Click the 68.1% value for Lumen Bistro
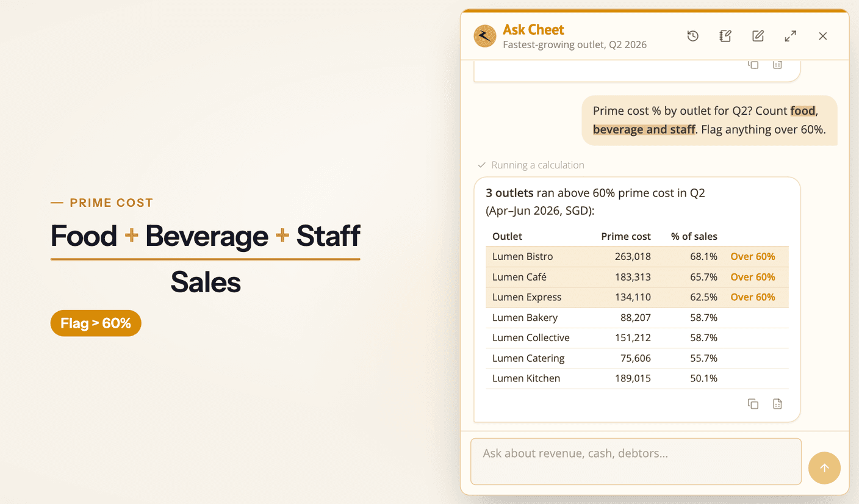This screenshot has width=859, height=504. pyautogui.click(x=704, y=257)
